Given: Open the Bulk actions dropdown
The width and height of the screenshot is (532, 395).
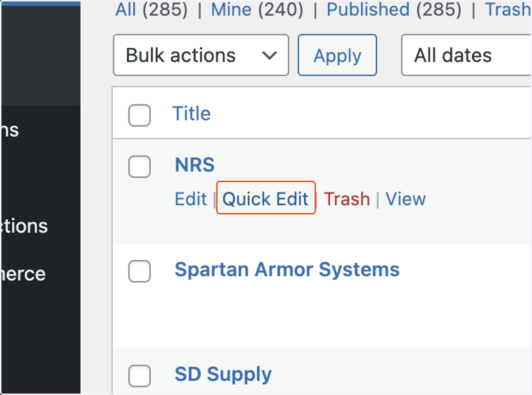Looking at the screenshot, I should (x=201, y=55).
